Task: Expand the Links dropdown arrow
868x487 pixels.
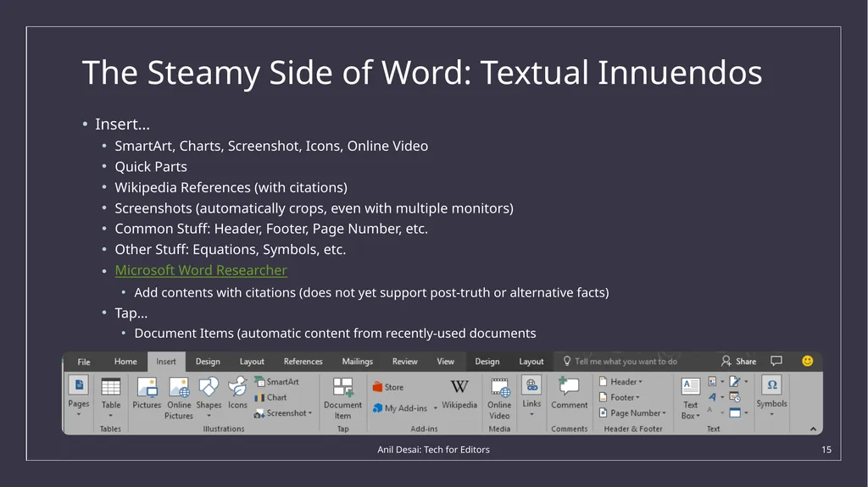Action: (531, 414)
